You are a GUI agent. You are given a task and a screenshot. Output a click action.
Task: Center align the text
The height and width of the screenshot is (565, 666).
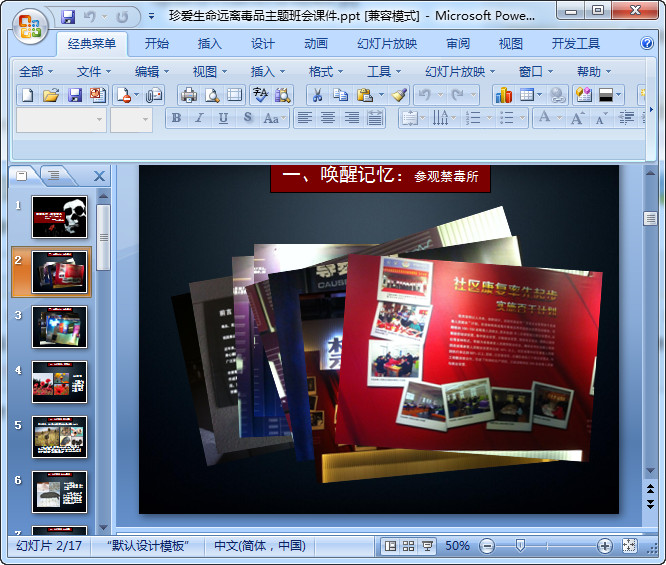[x=327, y=118]
